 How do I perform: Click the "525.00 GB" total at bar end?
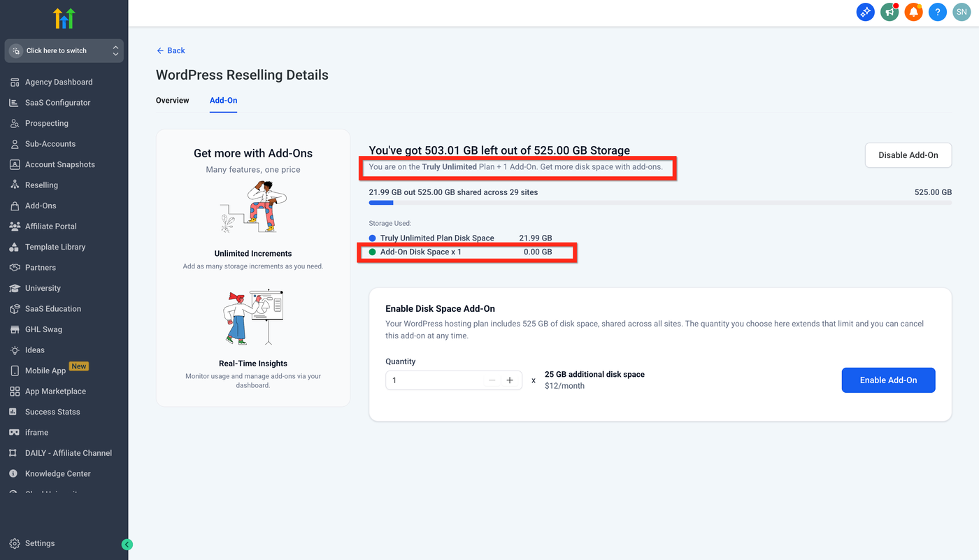[933, 192]
